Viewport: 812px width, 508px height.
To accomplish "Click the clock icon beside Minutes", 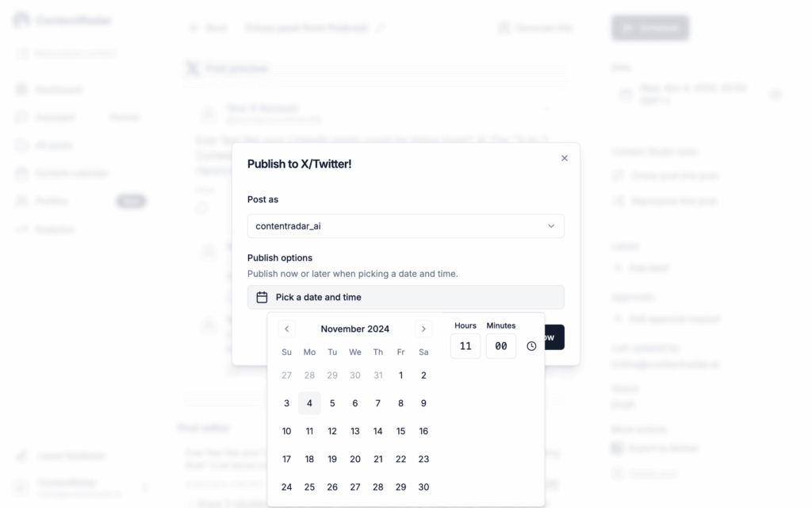I will pos(531,346).
